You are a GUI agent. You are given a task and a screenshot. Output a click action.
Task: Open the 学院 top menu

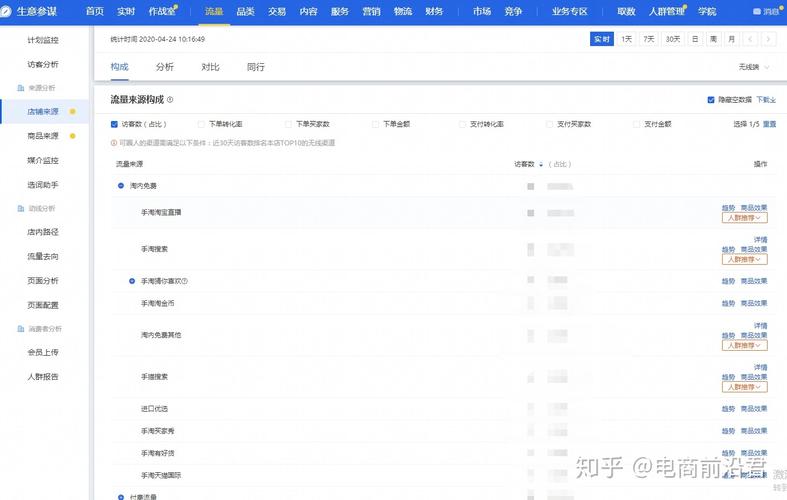(x=707, y=12)
